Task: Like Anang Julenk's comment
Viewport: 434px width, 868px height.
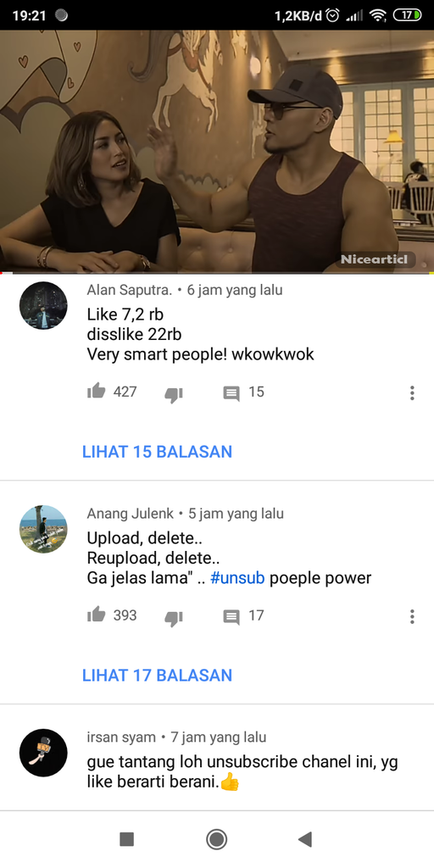Action: [x=97, y=615]
